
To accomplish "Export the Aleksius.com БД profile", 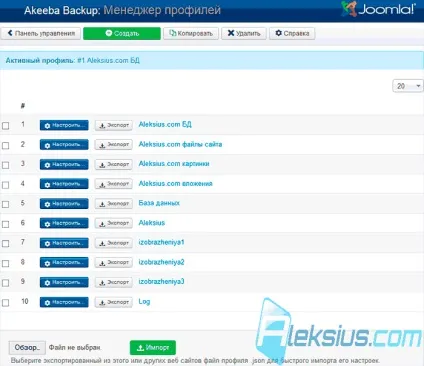I will point(114,125).
